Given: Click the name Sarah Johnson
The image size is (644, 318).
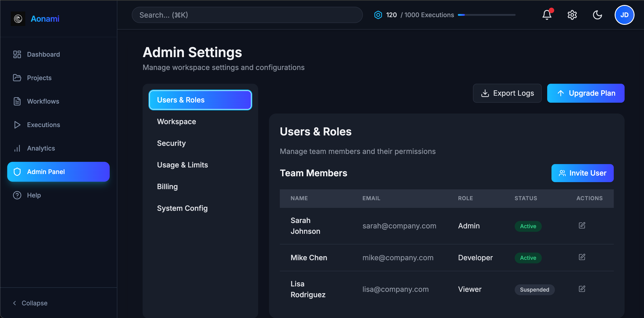Looking at the screenshot, I should tap(305, 226).
